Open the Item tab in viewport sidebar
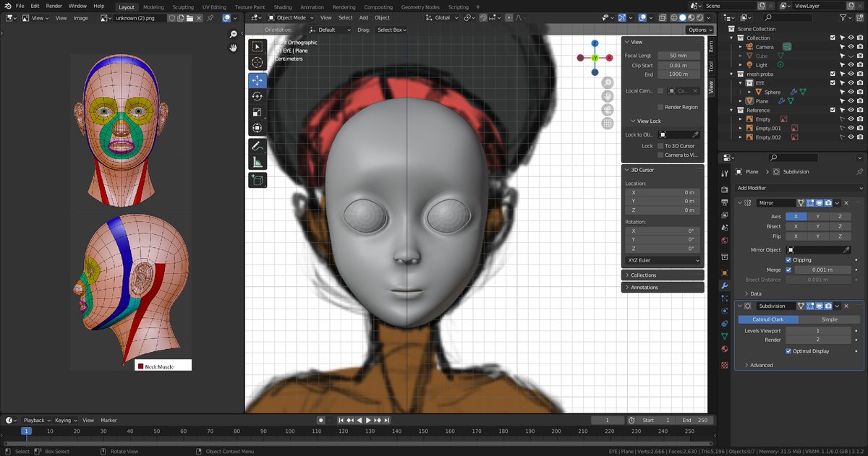Image resolution: width=868 pixels, height=456 pixels. [x=710, y=46]
